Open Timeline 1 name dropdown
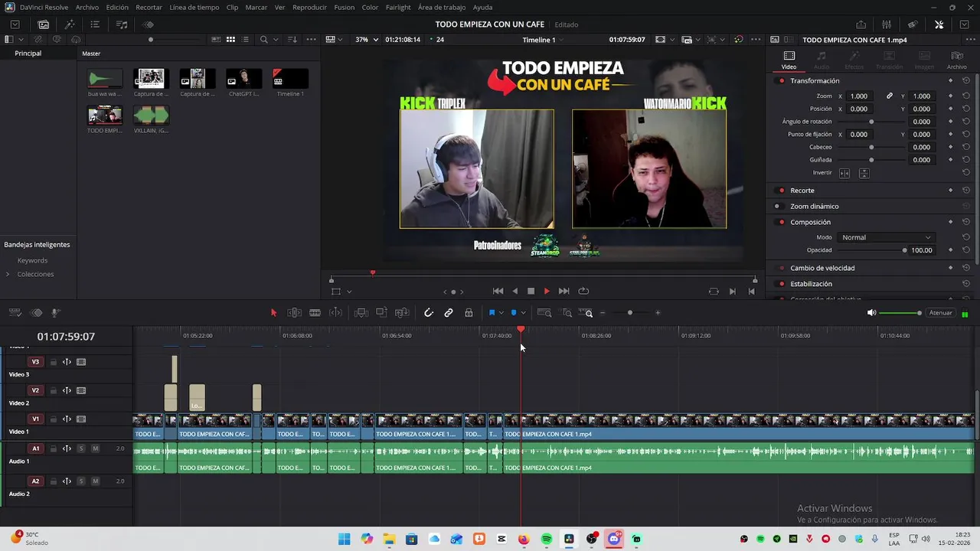Viewport: 980px width, 551px height. 543,39
